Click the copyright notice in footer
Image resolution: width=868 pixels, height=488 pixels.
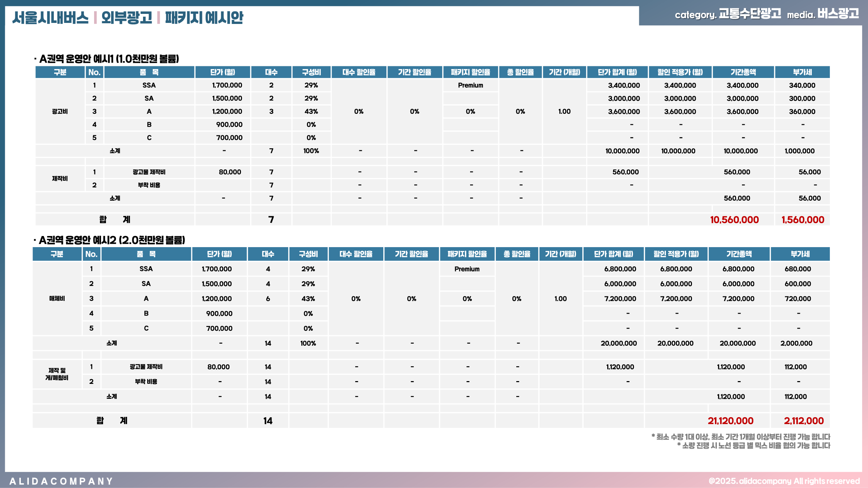tap(784, 481)
